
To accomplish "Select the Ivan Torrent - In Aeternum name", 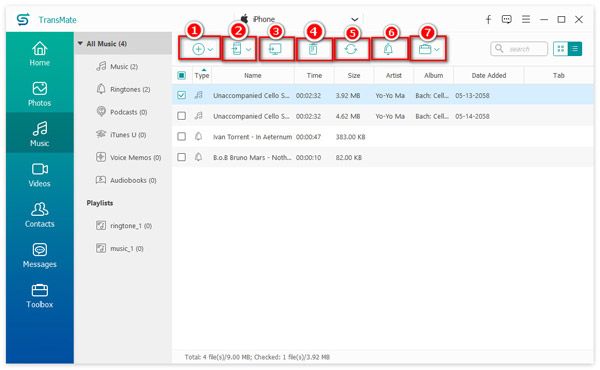I will click(x=253, y=137).
